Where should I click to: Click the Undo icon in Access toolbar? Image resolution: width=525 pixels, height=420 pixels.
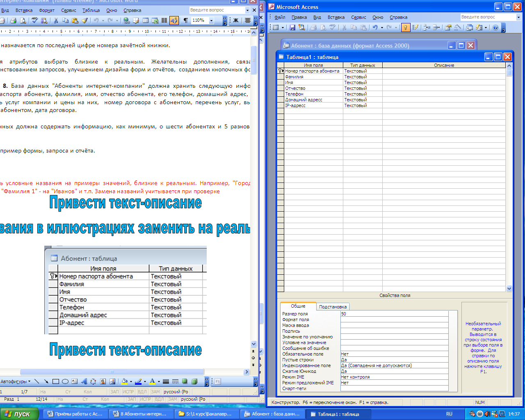(x=375, y=27)
